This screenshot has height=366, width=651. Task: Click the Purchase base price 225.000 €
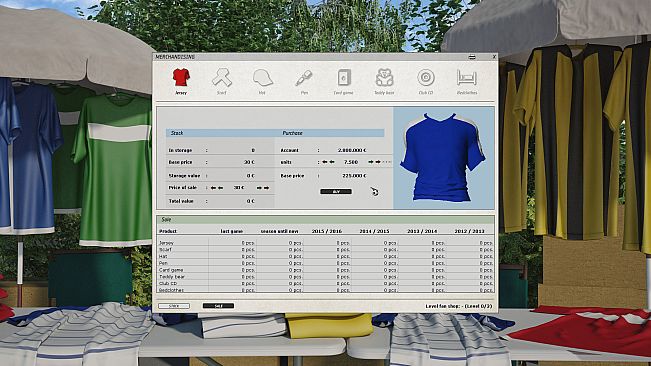pos(354,176)
